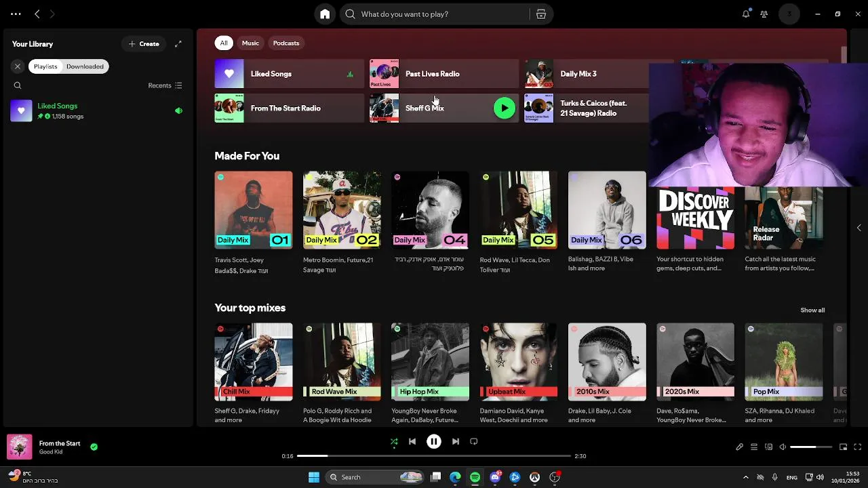Image resolution: width=868 pixels, height=488 pixels.
Task: Open Discord from the taskbar
Action: 496,477
